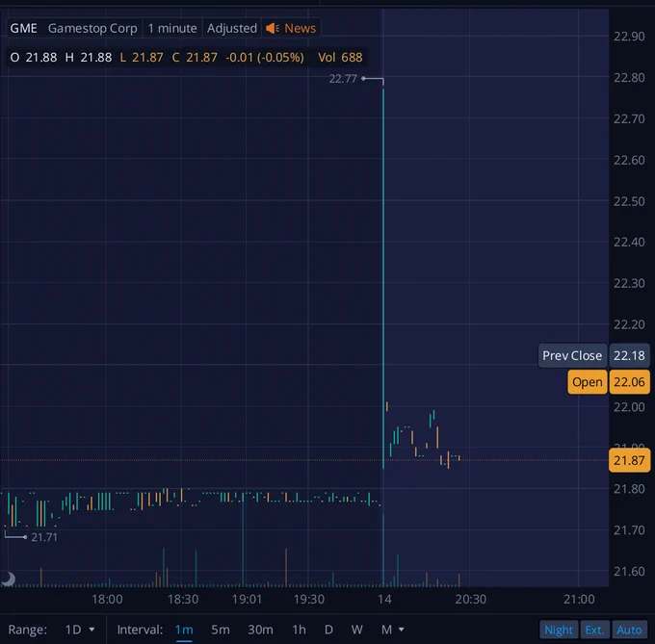The height and width of the screenshot is (644, 655).
Task: Click the -0.01 (-0.05%) change value
Action: pos(265,57)
